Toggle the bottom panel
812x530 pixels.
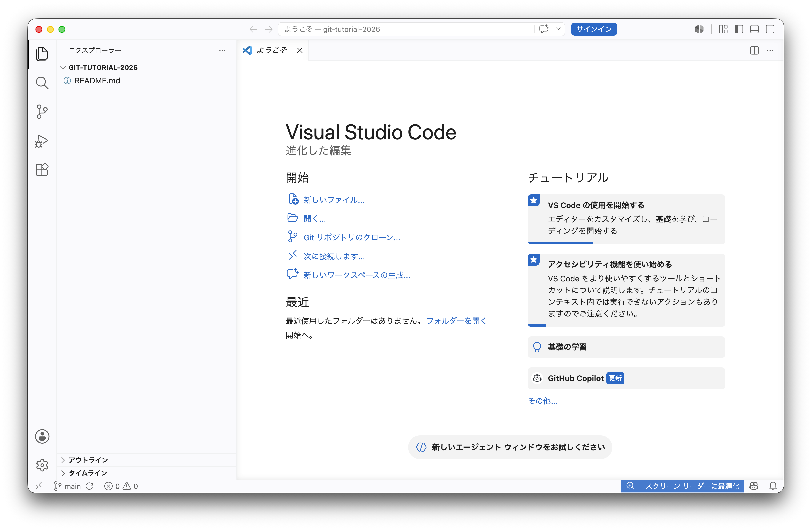tap(755, 29)
